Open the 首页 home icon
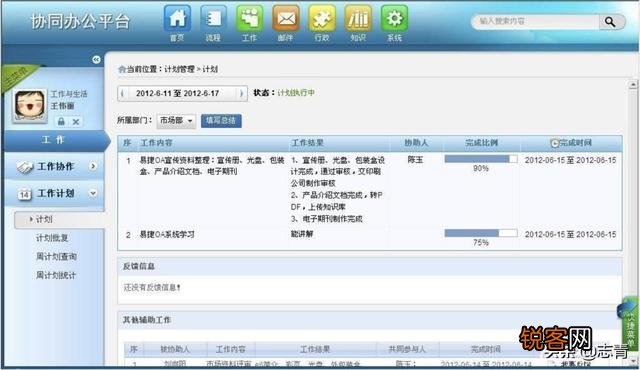This screenshot has width=640, height=370. pyautogui.click(x=177, y=19)
